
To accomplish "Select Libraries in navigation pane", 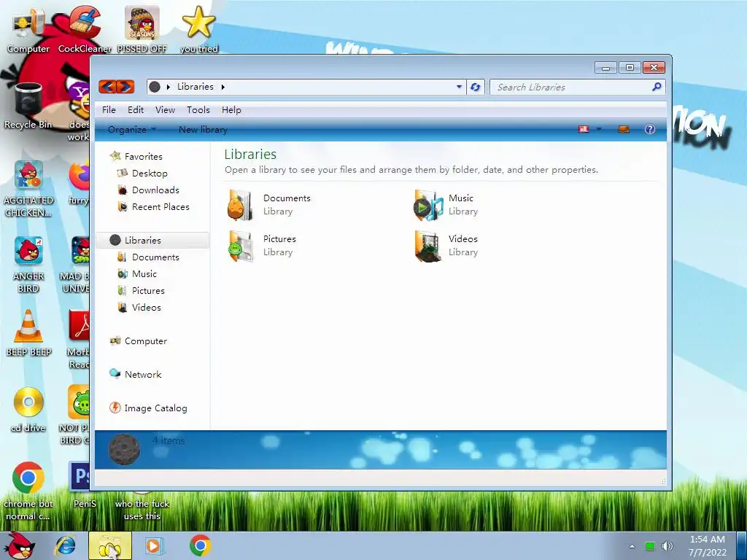I will coord(152,240).
